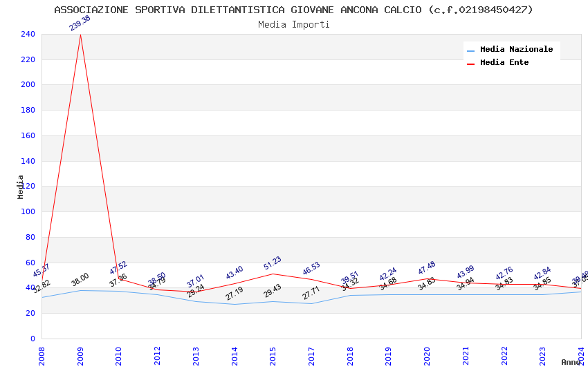Click the 2019 x-axis year label
This screenshot has width=588, height=380.
(x=389, y=356)
